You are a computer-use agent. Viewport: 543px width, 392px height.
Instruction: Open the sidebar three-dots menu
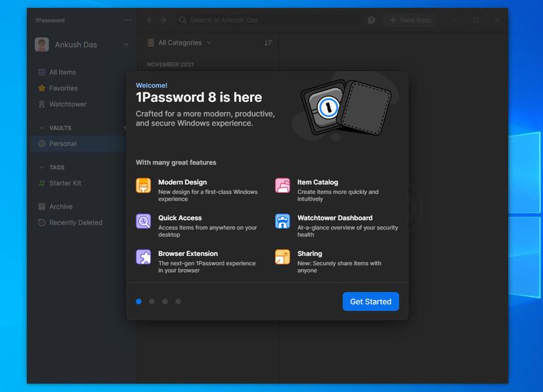[127, 20]
